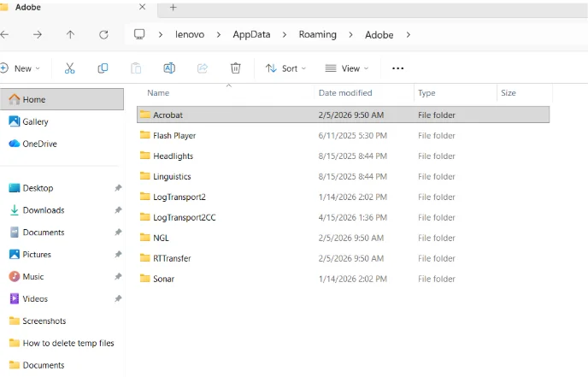588x377 pixels.
Task: Sort by the Size column header
Action: [509, 93]
